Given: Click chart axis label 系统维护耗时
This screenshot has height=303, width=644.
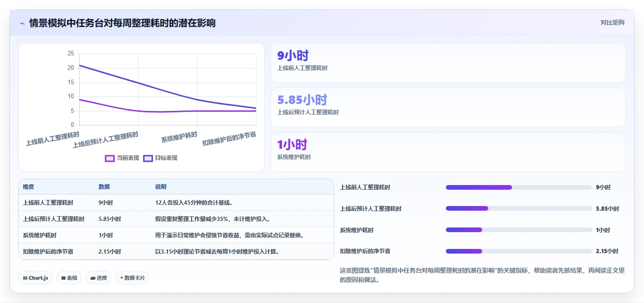Looking at the screenshot, I should tap(180, 138).
